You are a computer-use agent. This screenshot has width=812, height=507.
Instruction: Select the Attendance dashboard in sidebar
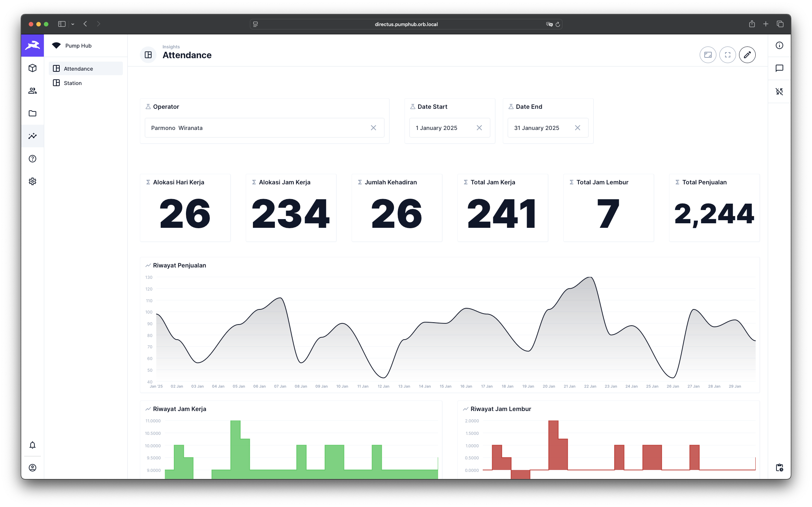(x=78, y=69)
